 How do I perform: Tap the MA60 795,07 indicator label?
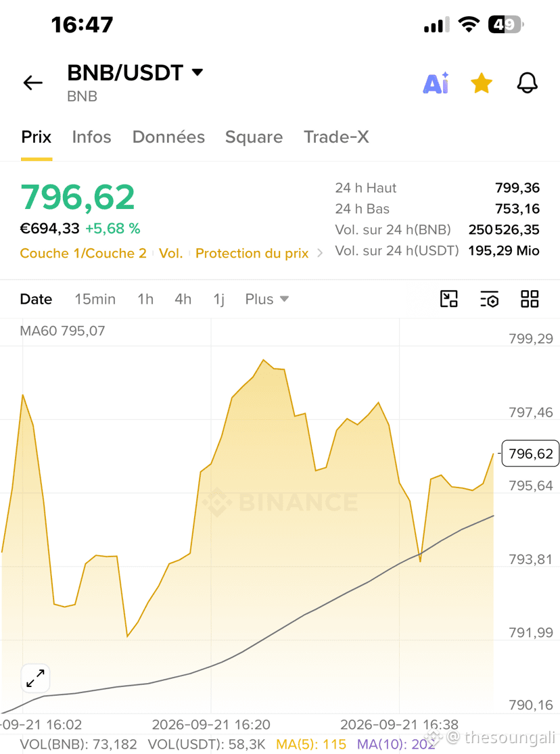62,331
